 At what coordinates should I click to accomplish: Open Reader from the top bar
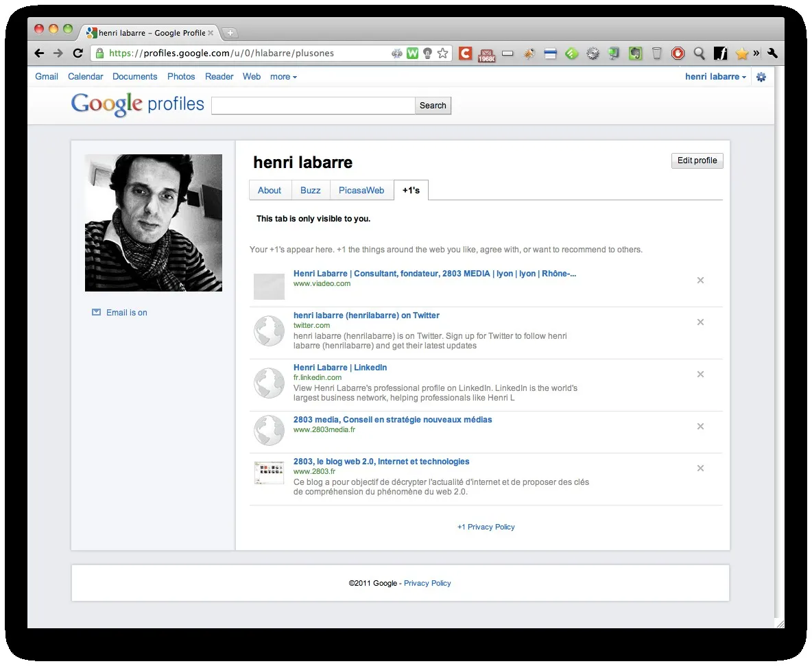point(219,77)
